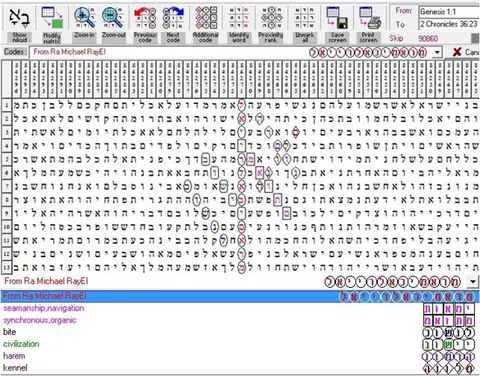The height and width of the screenshot is (376, 480).
Task: Open the Additional code tool
Action: tap(206, 18)
